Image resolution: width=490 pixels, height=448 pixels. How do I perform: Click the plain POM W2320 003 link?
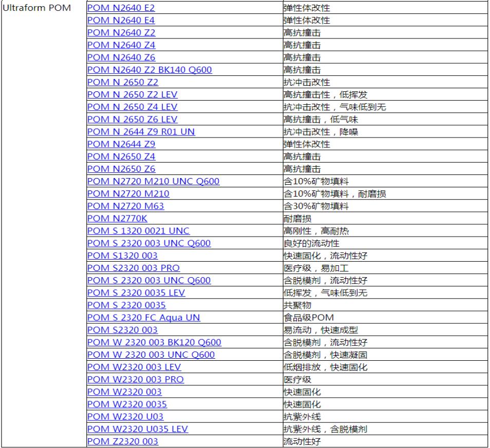[124, 392]
